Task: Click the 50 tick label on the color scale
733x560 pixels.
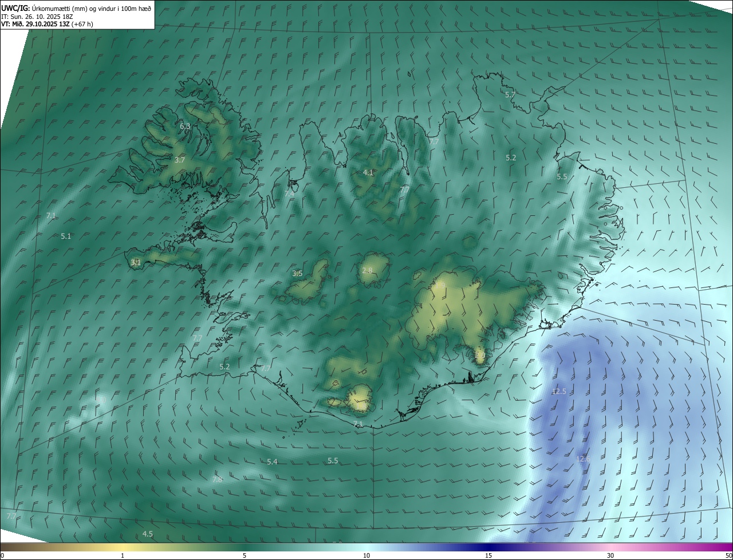Action: 728,555
